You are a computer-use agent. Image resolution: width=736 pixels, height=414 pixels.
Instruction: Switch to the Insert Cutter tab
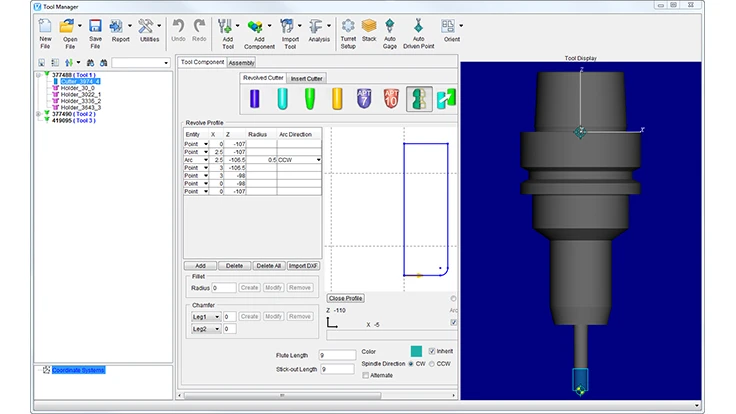click(x=308, y=78)
